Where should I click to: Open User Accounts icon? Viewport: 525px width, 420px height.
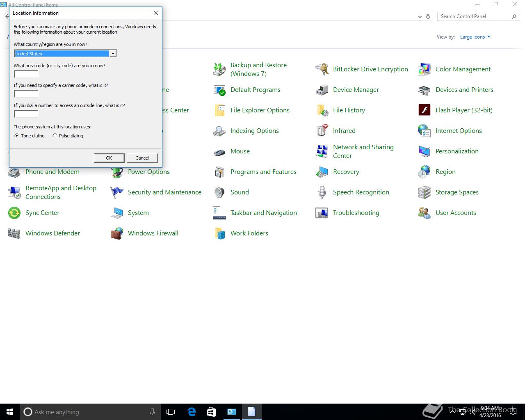(x=425, y=213)
